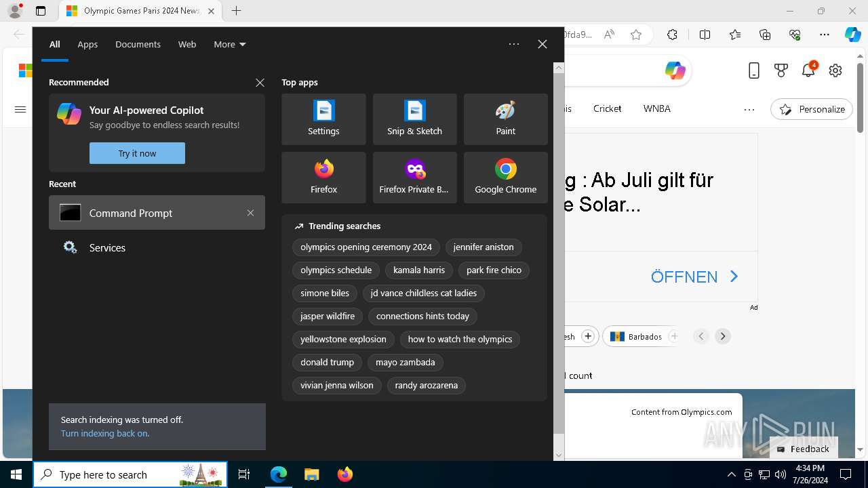This screenshot has width=868, height=488.
Task: Search trending mayo zambada
Action: 406,363
